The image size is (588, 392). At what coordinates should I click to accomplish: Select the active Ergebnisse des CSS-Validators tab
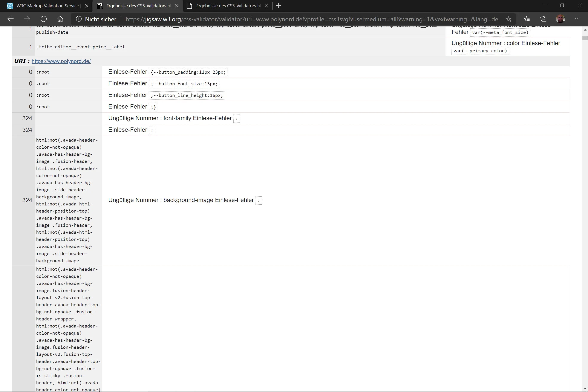point(138,6)
